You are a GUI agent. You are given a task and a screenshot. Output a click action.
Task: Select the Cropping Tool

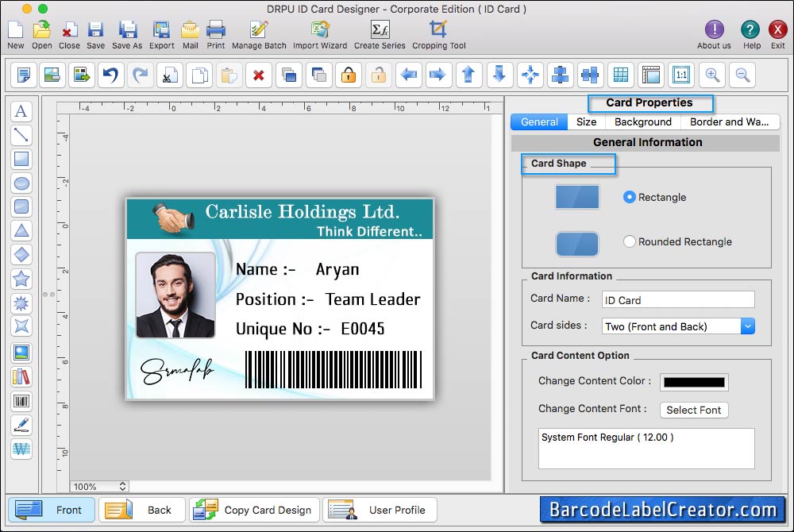coord(438,34)
